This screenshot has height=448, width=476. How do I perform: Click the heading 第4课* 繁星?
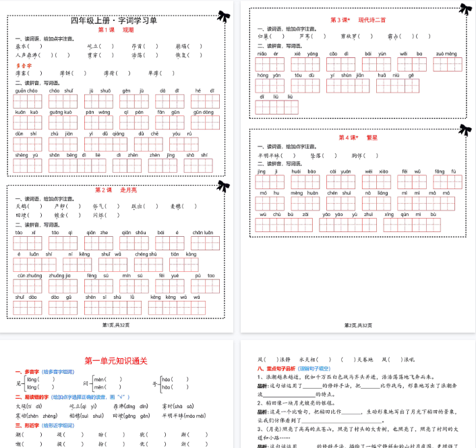(357, 137)
